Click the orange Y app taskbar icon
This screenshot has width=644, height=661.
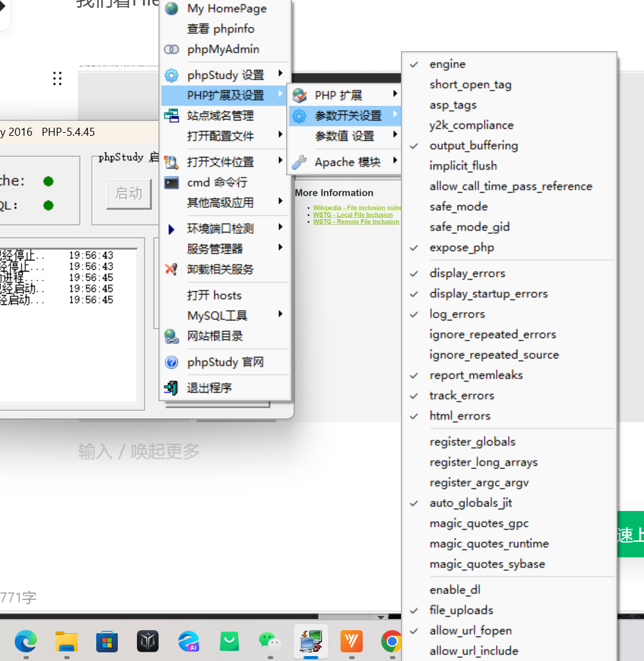352,642
